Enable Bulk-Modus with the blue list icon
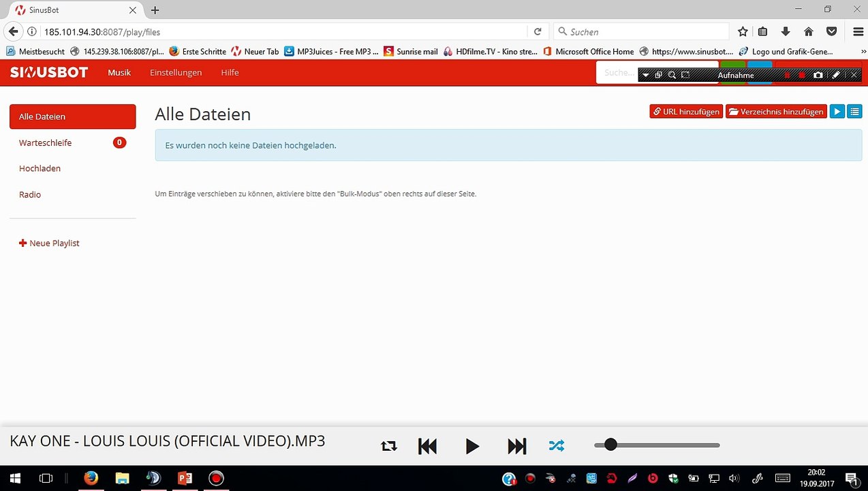 click(854, 112)
